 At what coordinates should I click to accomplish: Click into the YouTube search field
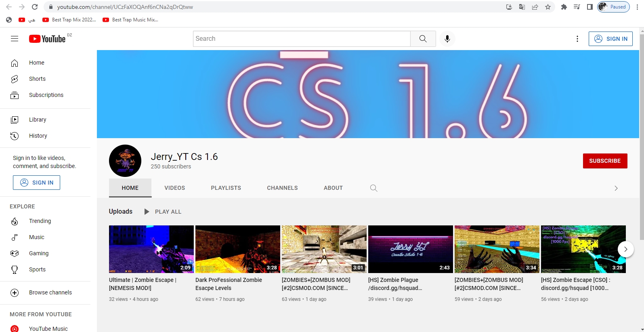click(302, 39)
